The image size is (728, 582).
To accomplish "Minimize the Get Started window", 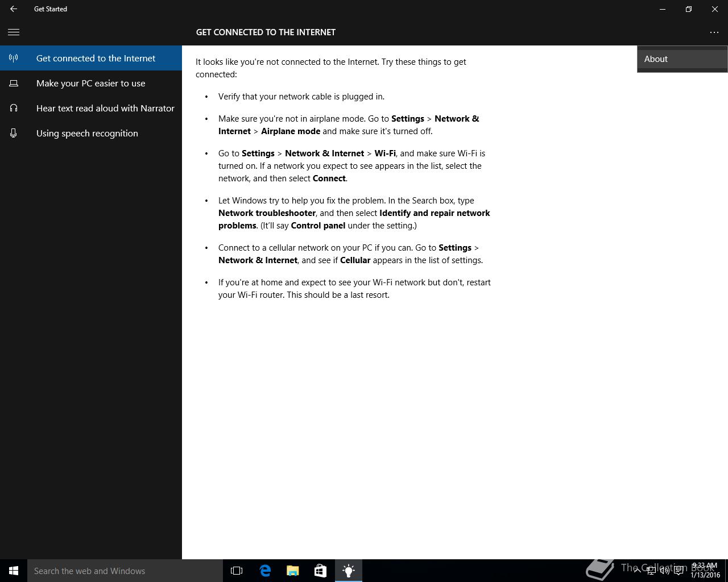I will click(663, 9).
